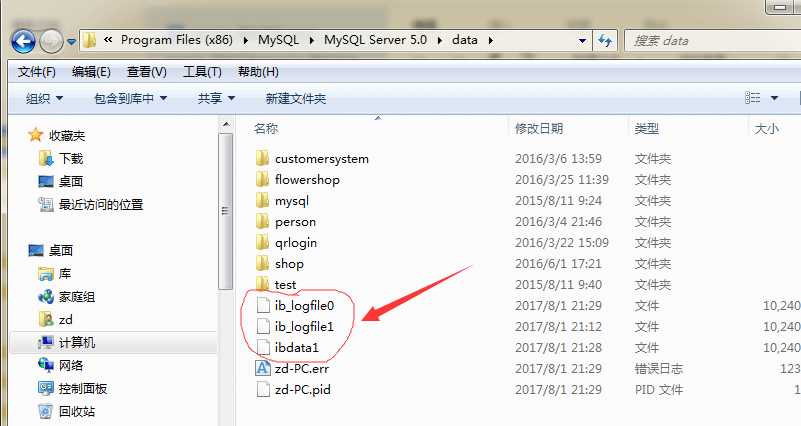Screen dimensions: 801x426
Task: Click the 新建文件夹 button
Action: pos(296,98)
